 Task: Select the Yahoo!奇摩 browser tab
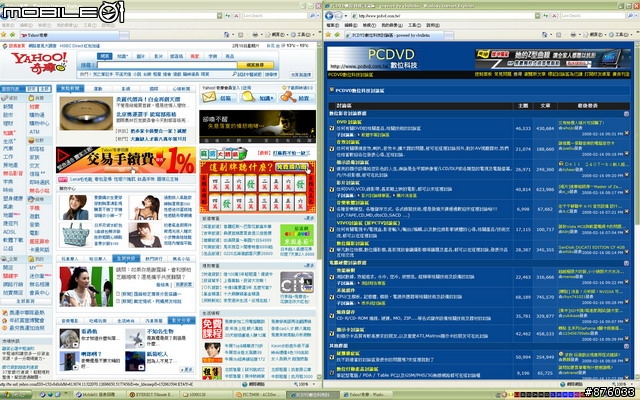pos(69,35)
